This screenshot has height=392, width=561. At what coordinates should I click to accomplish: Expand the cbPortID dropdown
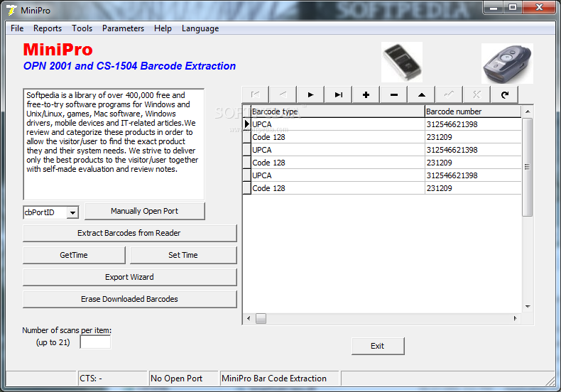point(72,212)
